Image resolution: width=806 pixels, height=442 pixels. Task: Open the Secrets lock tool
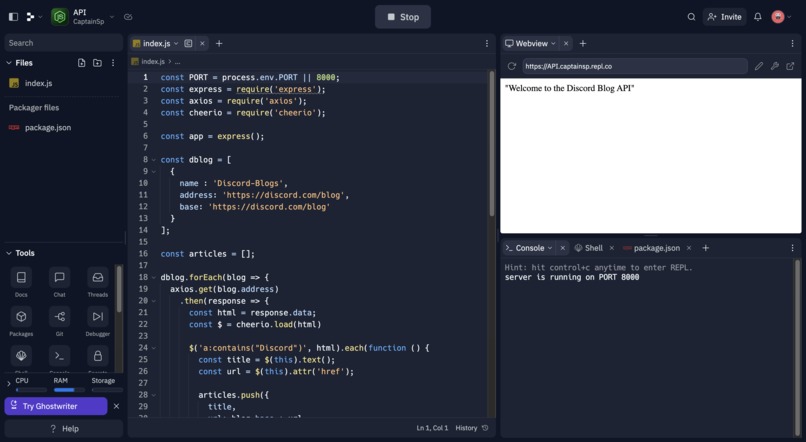click(98, 356)
